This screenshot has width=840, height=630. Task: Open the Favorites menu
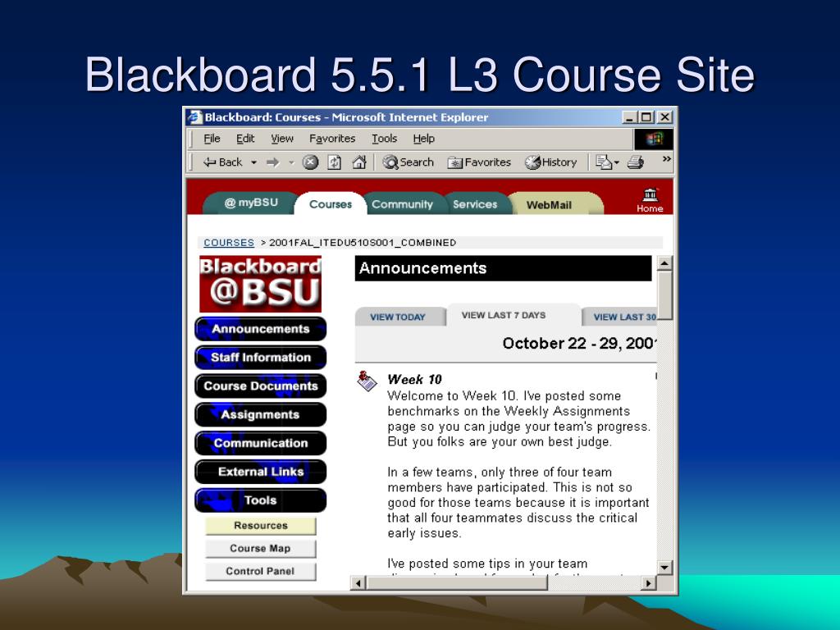[332, 139]
